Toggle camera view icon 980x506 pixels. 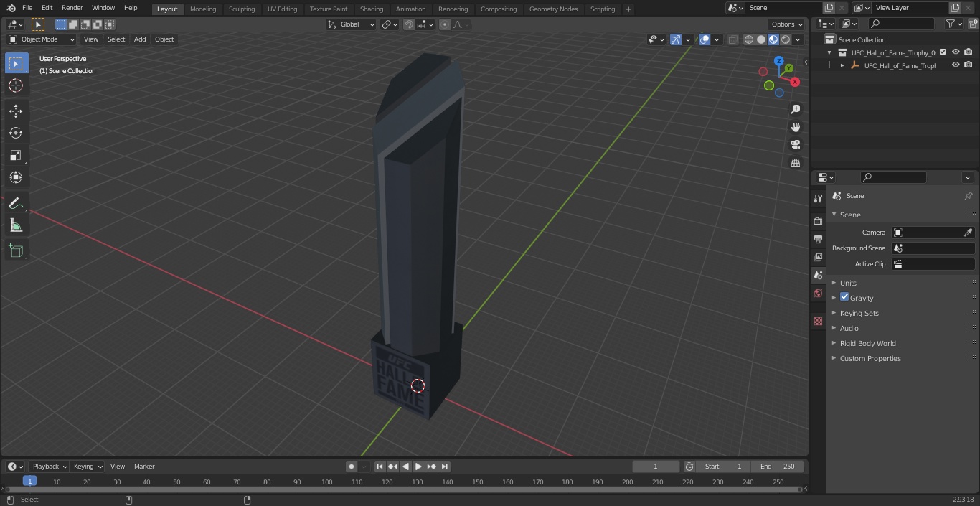(795, 145)
